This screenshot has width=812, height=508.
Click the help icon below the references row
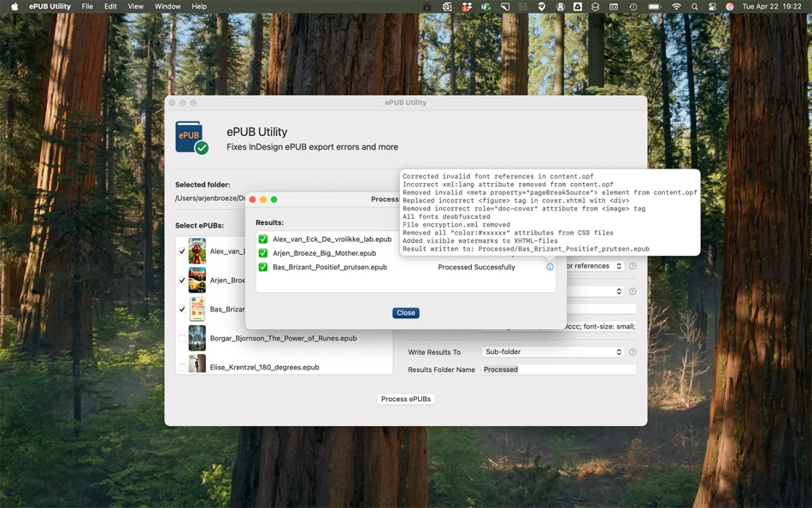[x=633, y=292]
